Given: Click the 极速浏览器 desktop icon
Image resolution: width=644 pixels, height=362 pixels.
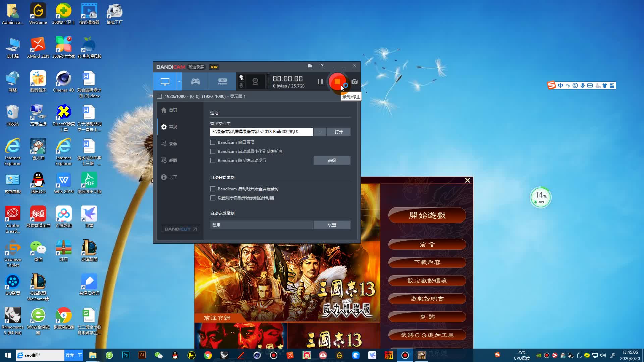Looking at the screenshot, I should click(63, 319).
